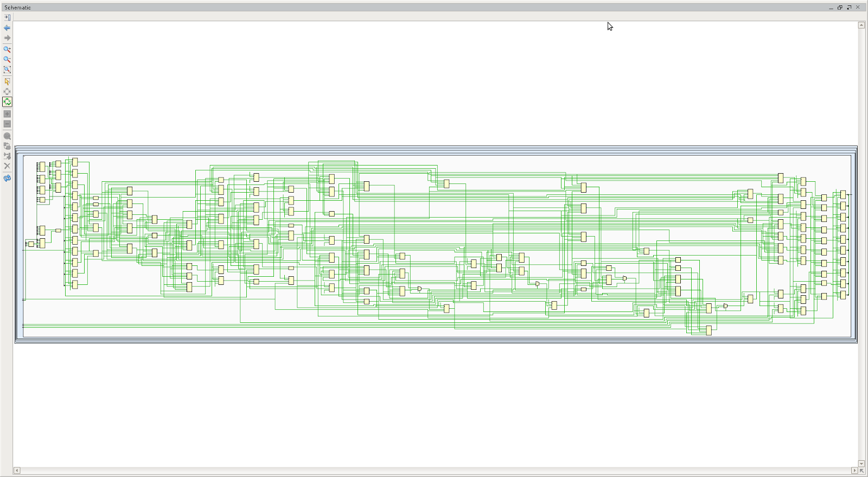
Task: Activate the Select Area arrow tool
Action: click(7, 81)
